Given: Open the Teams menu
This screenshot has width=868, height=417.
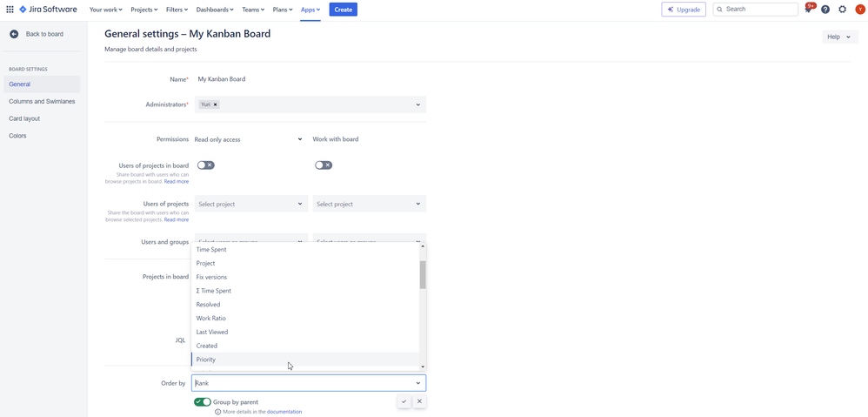Looking at the screenshot, I should 254,10.
